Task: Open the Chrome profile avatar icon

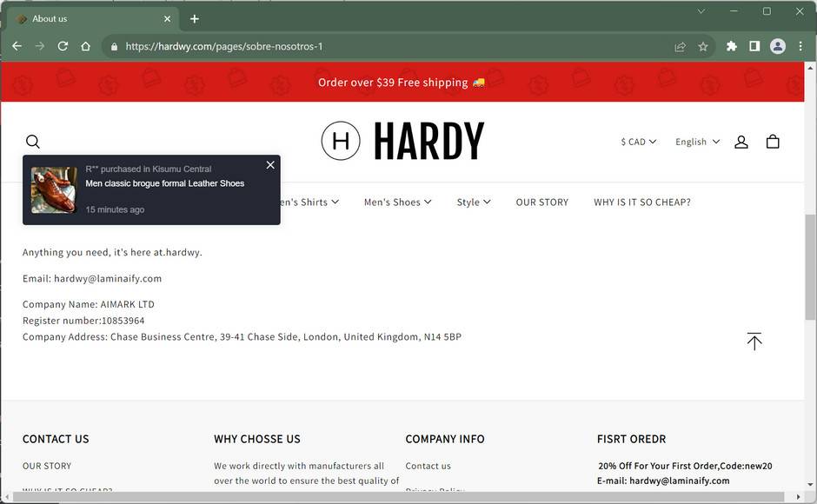Action: click(x=778, y=46)
